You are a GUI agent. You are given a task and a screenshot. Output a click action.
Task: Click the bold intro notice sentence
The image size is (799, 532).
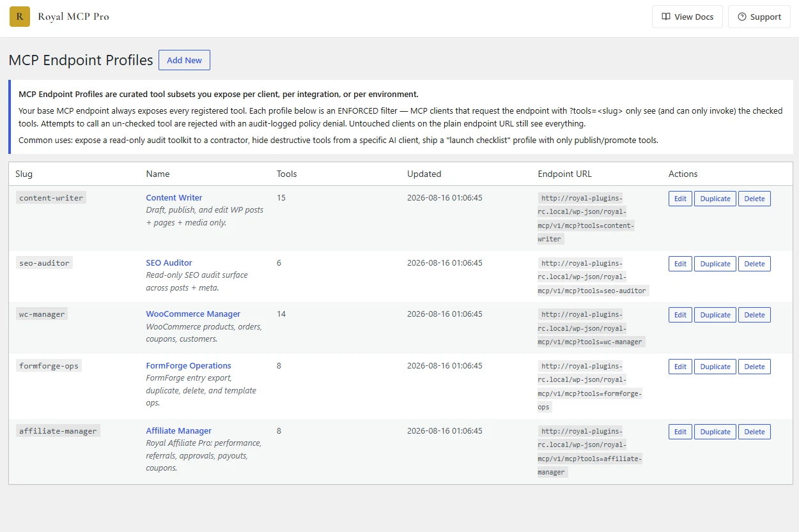219,94
